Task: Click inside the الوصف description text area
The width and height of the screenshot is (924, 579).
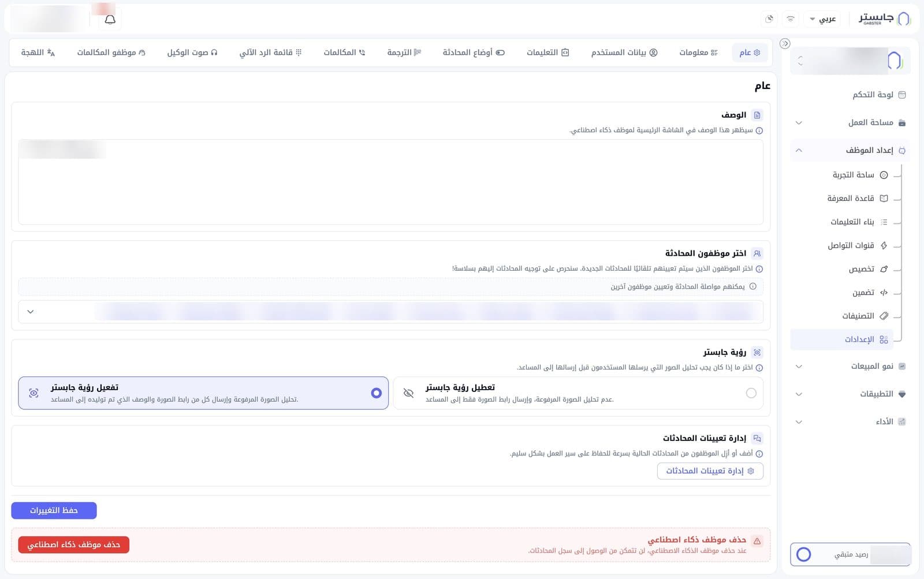Action: 390,182
